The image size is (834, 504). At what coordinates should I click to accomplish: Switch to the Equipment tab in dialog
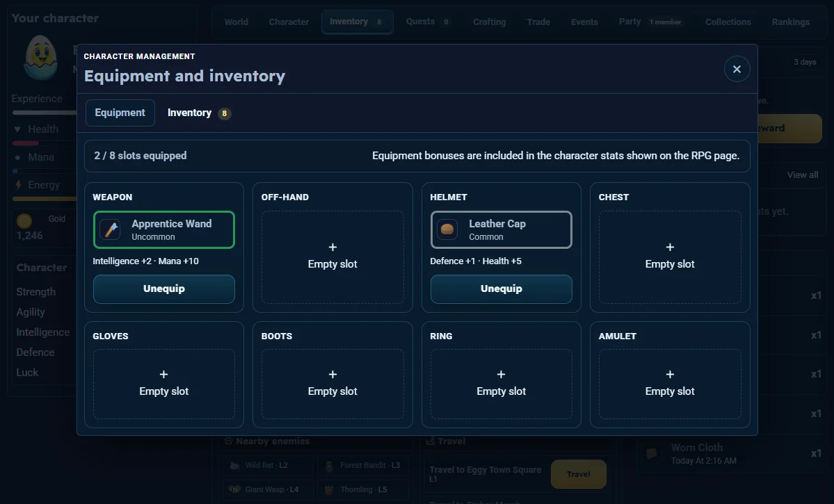click(x=120, y=113)
